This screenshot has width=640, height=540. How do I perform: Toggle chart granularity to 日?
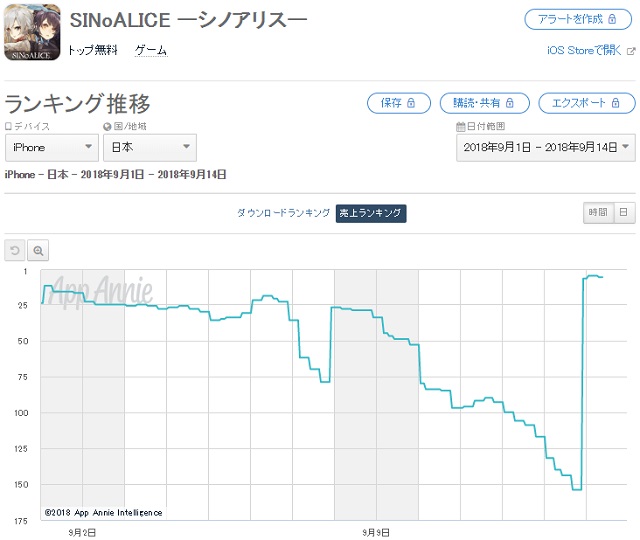pos(624,212)
